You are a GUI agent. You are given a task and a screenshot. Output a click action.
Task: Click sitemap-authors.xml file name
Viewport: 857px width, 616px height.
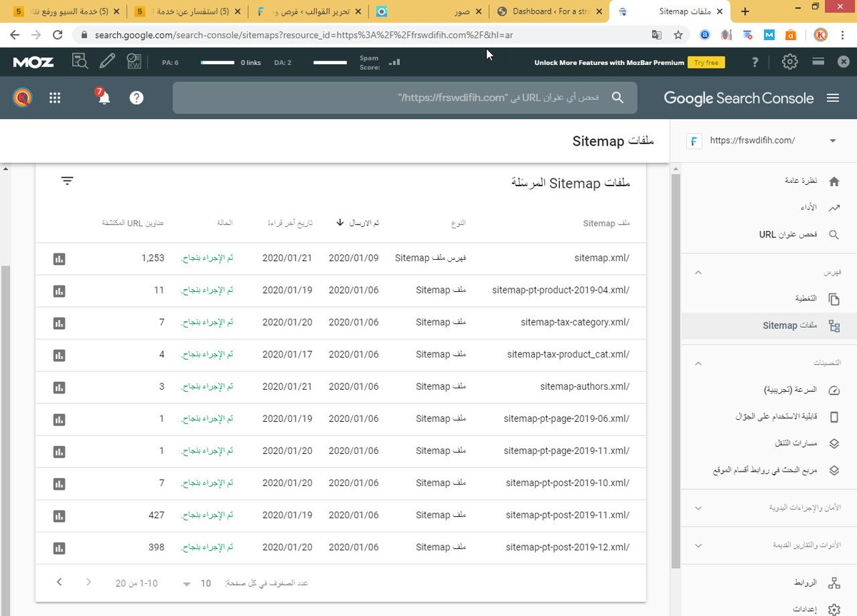click(585, 387)
